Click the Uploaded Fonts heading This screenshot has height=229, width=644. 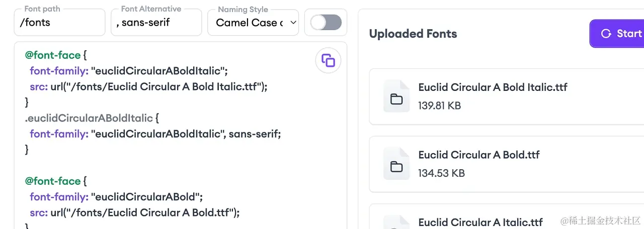click(413, 34)
